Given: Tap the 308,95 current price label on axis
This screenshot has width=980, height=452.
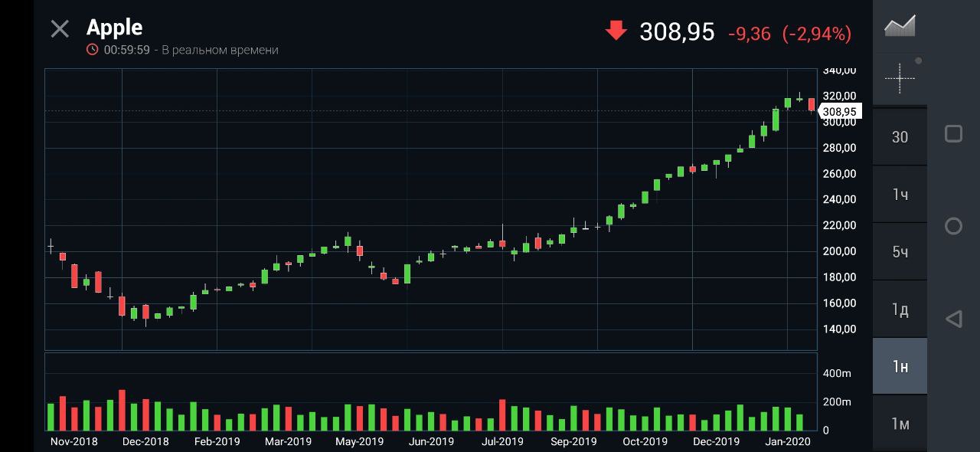Looking at the screenshot, I should click(x=839, y=112).
